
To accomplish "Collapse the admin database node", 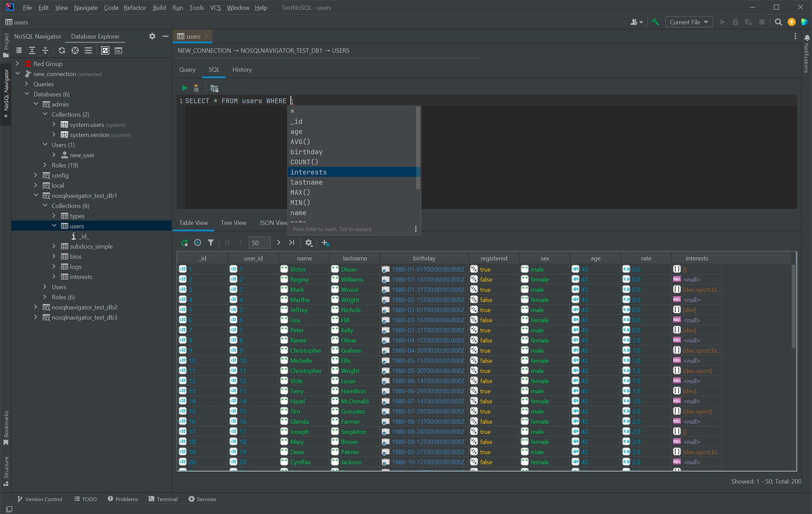I will click(x=36, y=104).
